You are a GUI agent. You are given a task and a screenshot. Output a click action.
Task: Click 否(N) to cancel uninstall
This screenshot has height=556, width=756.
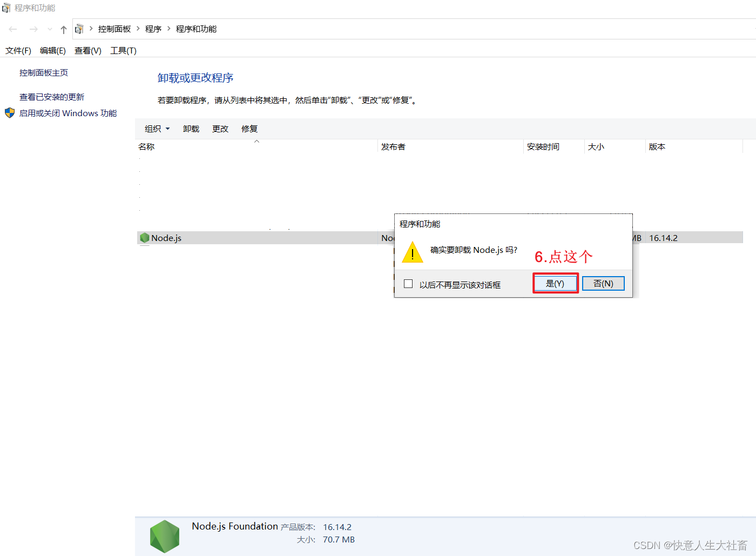(603, 283)
